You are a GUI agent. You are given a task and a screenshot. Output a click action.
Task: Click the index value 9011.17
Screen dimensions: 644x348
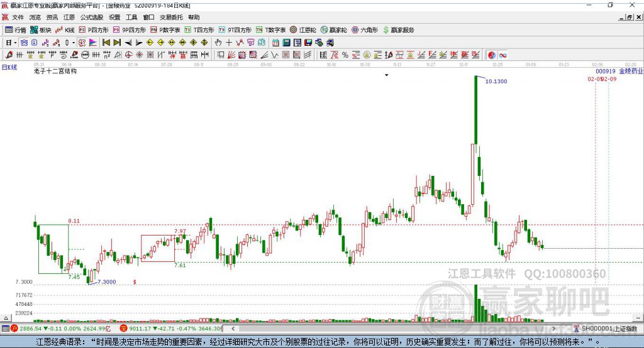[140, 329]
